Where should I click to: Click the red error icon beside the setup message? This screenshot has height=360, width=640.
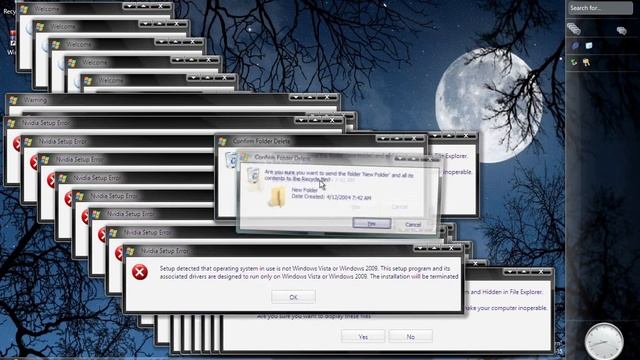pos(140,272)
